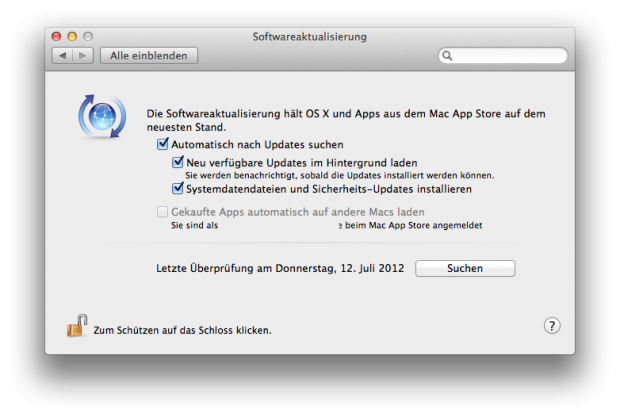Uncheck 'Neu verfügbare Updates im Hintergrund laden'

pos(178,162)
